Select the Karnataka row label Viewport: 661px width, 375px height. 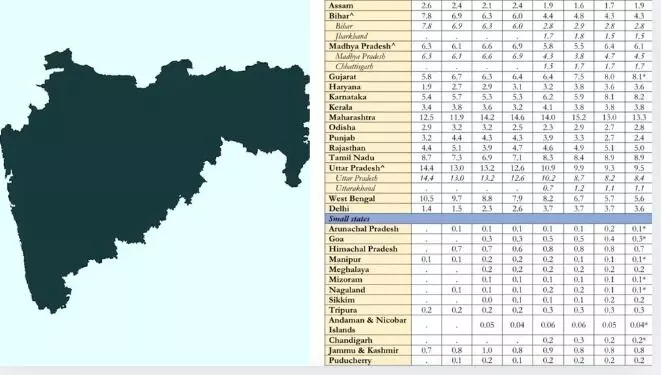(348, 97)
